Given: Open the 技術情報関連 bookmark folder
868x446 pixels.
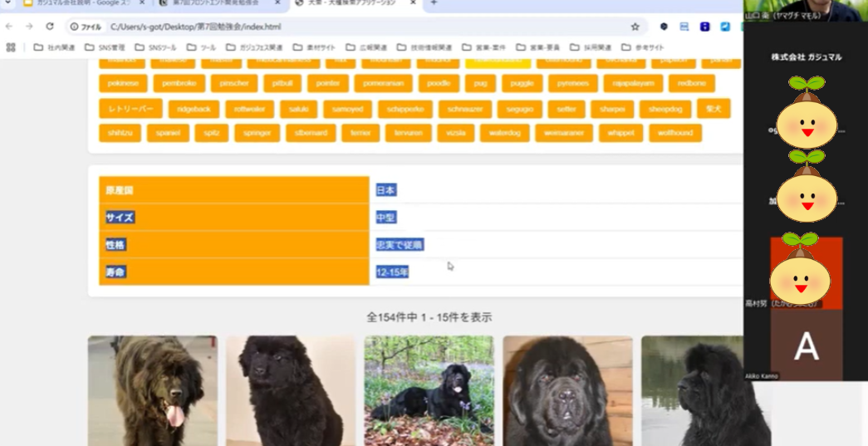Looking at the screenshot, I should (424, 47).
